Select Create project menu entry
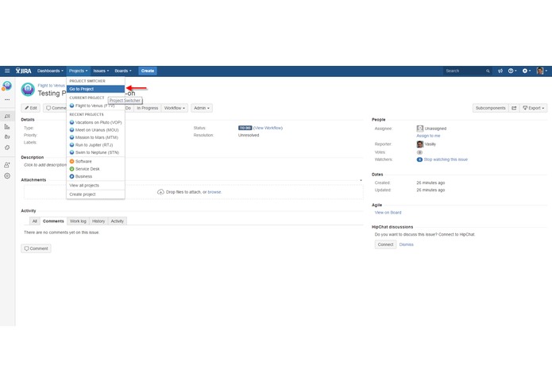The width and height of the screenshot is (552, 392). point(96,194)
